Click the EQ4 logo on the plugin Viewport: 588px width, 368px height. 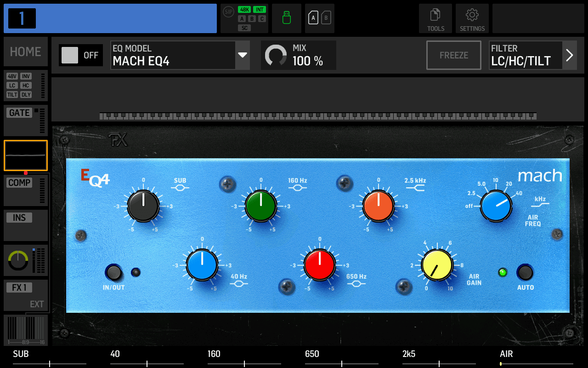[95, 178]
